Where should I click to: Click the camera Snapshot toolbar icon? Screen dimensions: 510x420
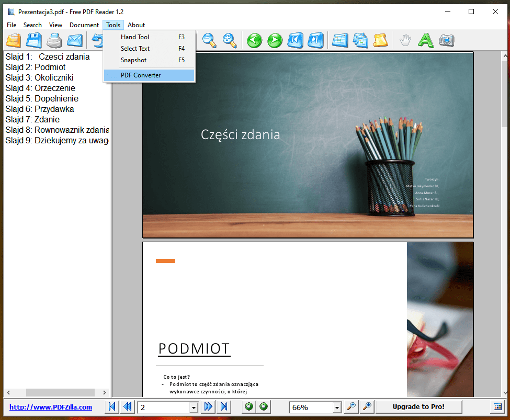click(x=446, y=41)
